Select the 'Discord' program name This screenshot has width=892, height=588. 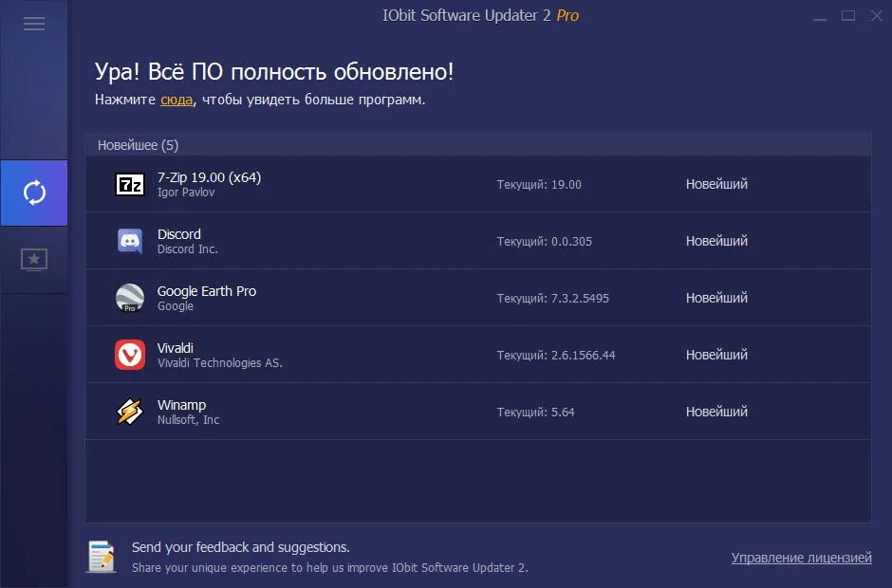pos(178,234)
